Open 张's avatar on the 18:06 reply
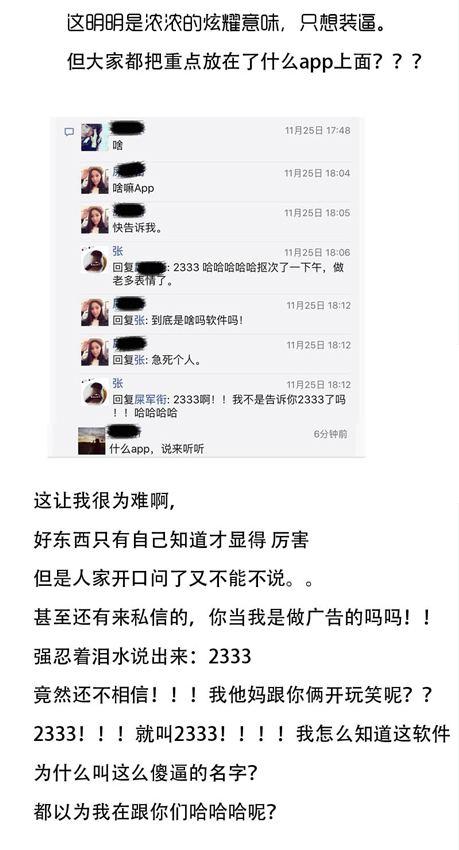Image resolution: width=459 pixels, height=850 pixels. (94, 259)
